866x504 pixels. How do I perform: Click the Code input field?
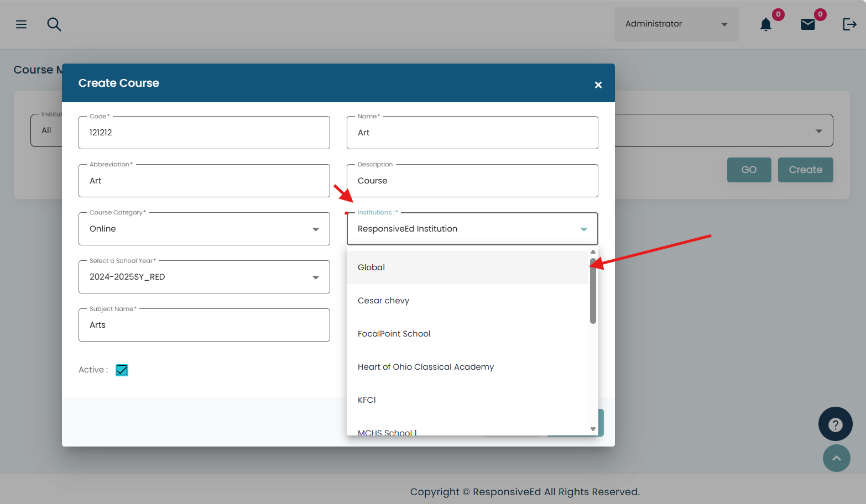pos(204,133)
